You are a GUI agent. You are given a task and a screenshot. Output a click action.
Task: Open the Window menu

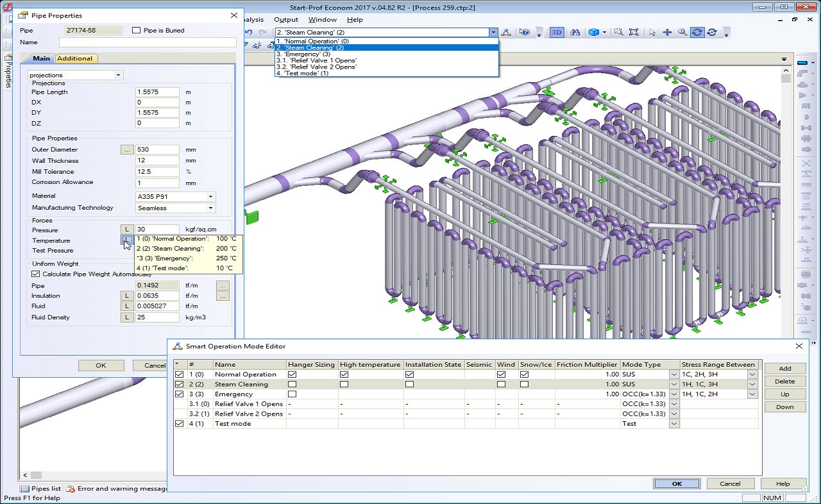click(x=323, y=20)
